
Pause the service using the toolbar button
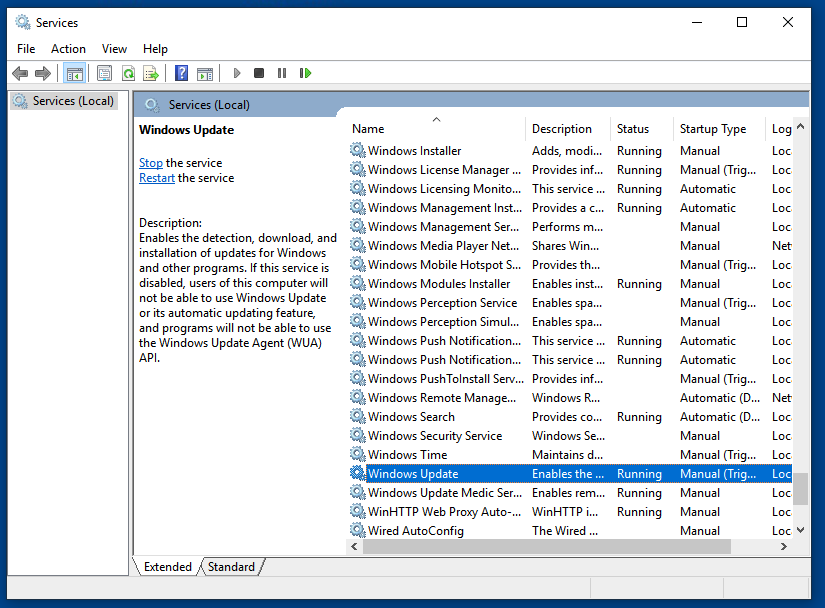[282, 73]
